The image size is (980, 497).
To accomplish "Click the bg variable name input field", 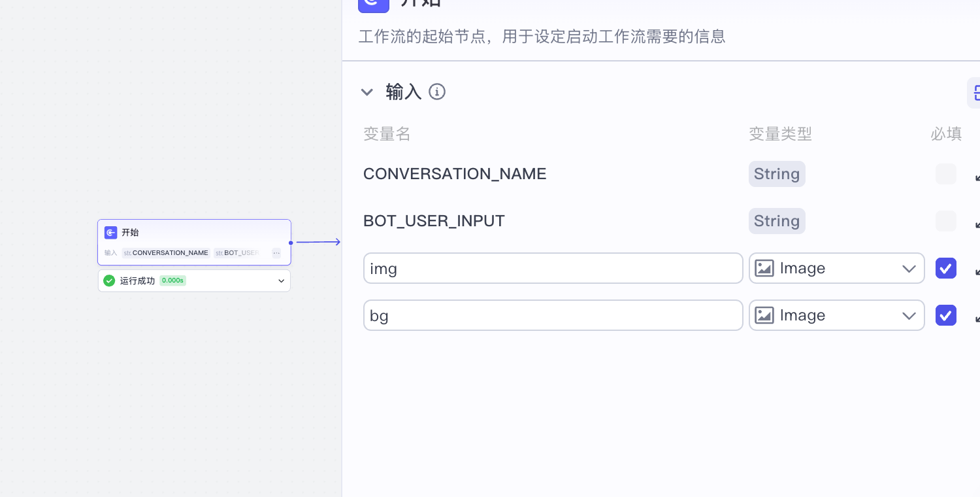I will click(x=553, y=315).
